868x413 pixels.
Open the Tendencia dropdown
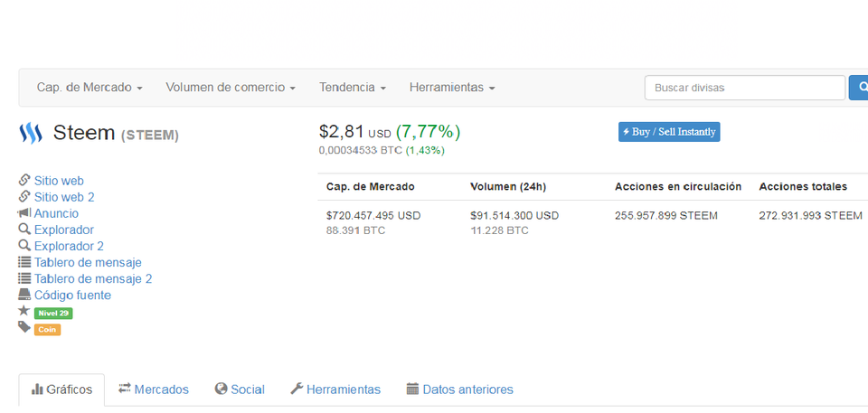click(x=352, y=88)
